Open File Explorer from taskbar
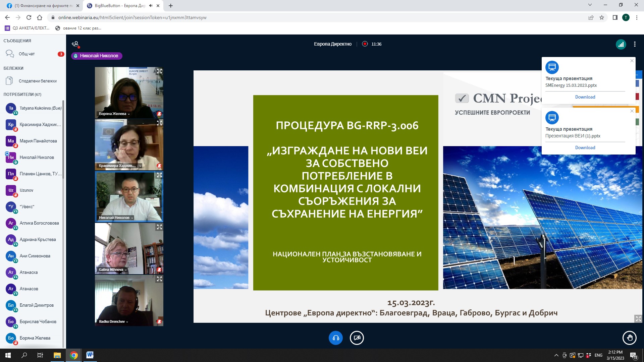Screen dimensions: 644x362 coord(57,355)
